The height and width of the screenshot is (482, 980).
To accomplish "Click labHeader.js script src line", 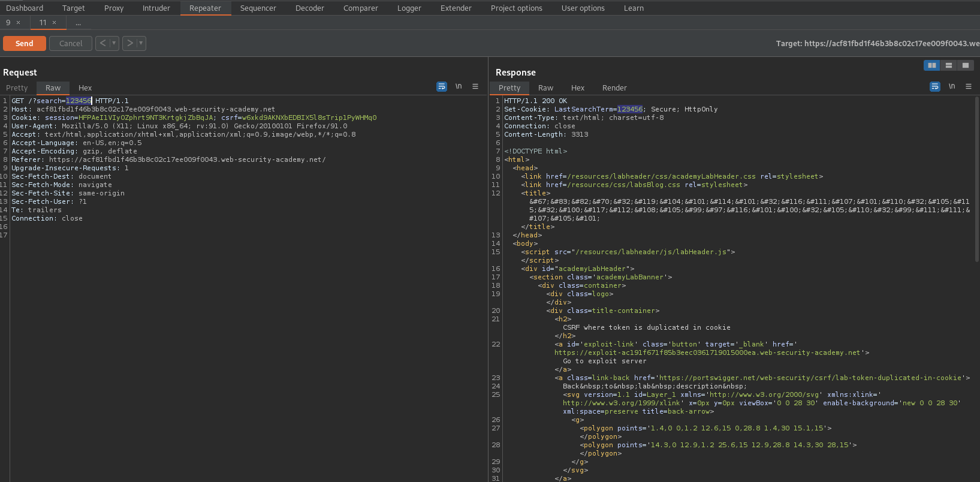I will click(x=628, y=252).
